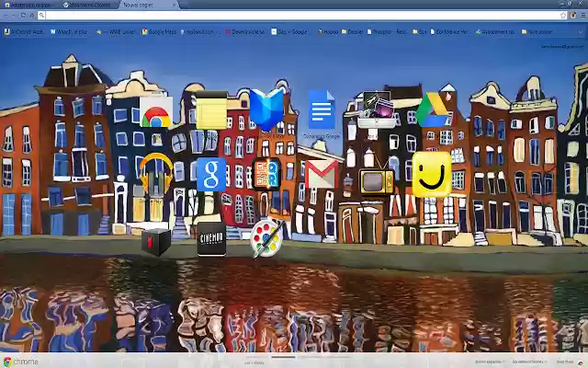This screenshot has height=368, width=588.
Task: Go to the Home page button
Action: (32, 16)
